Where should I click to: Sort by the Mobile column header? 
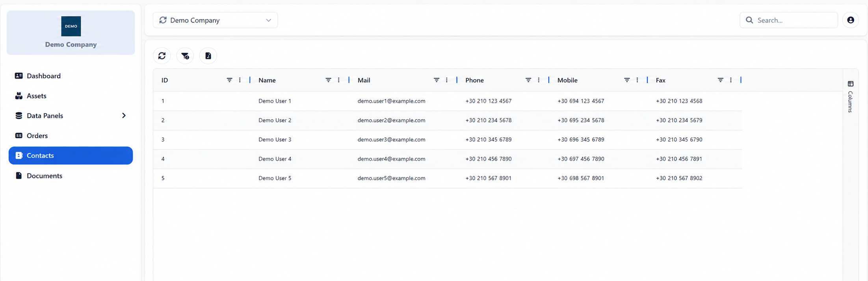coord(567,80)
